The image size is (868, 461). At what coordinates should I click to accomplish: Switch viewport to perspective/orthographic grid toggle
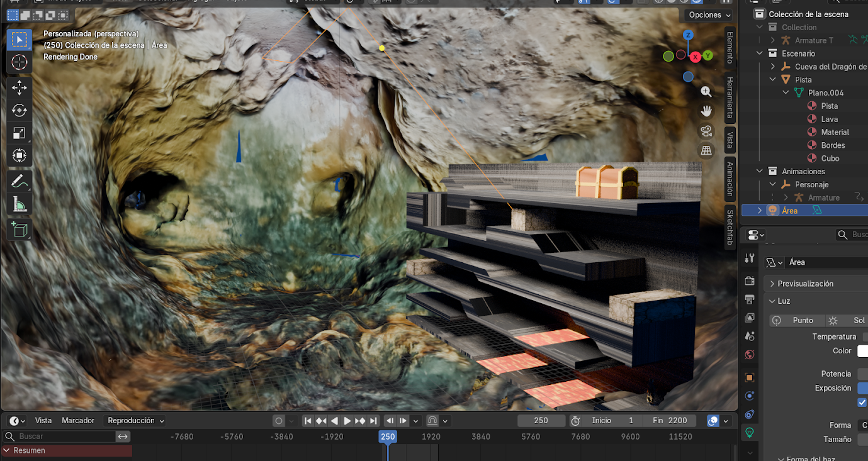(706, 150)
